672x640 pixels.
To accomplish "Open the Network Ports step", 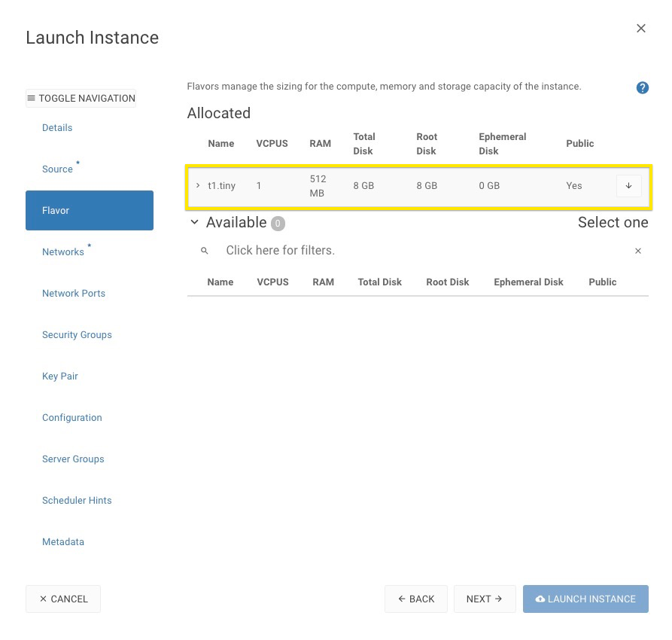I will [74, 294].
